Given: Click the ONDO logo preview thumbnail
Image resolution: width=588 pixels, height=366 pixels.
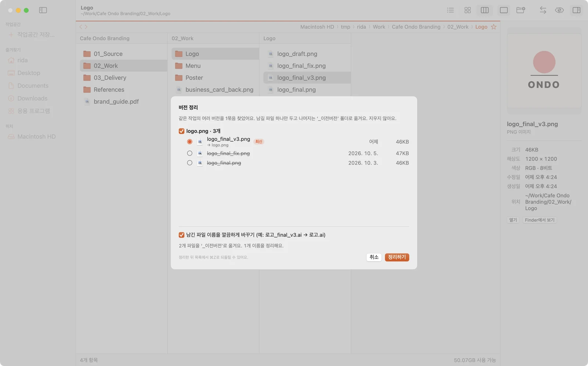Looking at the screenshot, I should [x=544, y=71].
